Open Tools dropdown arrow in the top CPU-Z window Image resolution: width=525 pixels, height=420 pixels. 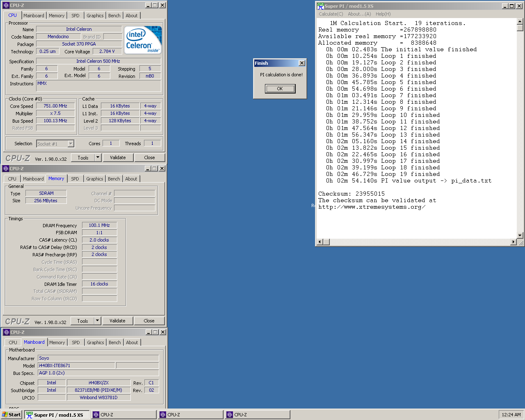pyautogui.click(x=98, y=157)
